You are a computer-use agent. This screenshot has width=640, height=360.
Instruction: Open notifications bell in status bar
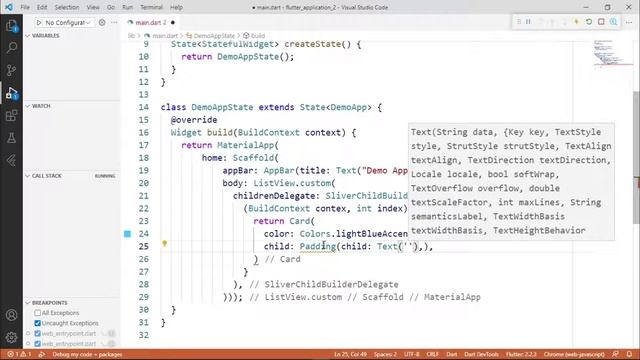tap(629, 354)
